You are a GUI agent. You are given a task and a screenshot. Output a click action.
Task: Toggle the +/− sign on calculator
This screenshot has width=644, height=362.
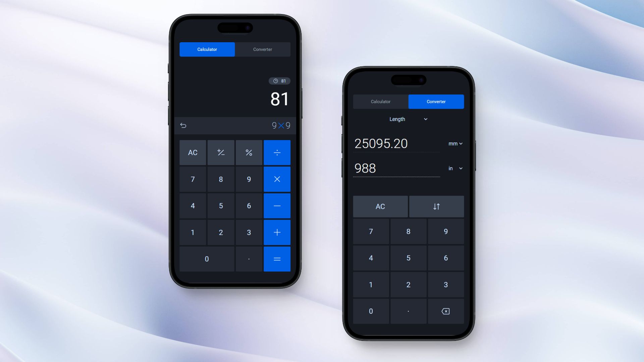pos(221,153)
